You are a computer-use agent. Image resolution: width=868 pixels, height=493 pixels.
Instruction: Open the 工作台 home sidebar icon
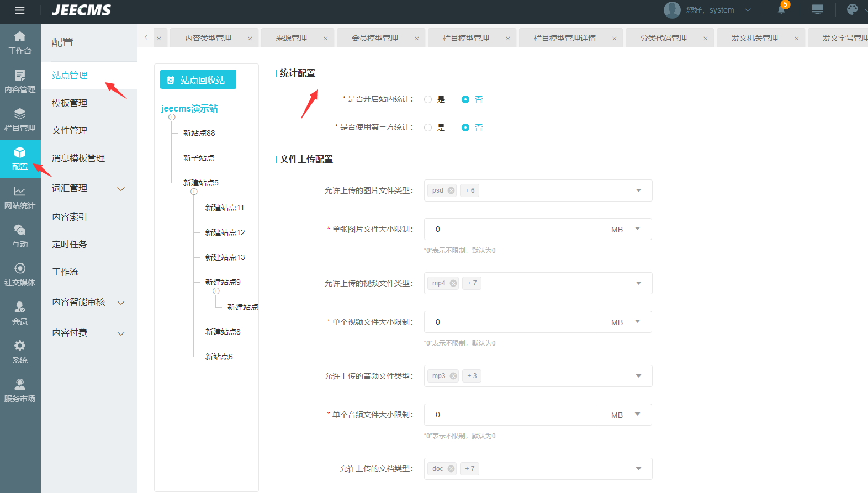[x=20, y=43]
